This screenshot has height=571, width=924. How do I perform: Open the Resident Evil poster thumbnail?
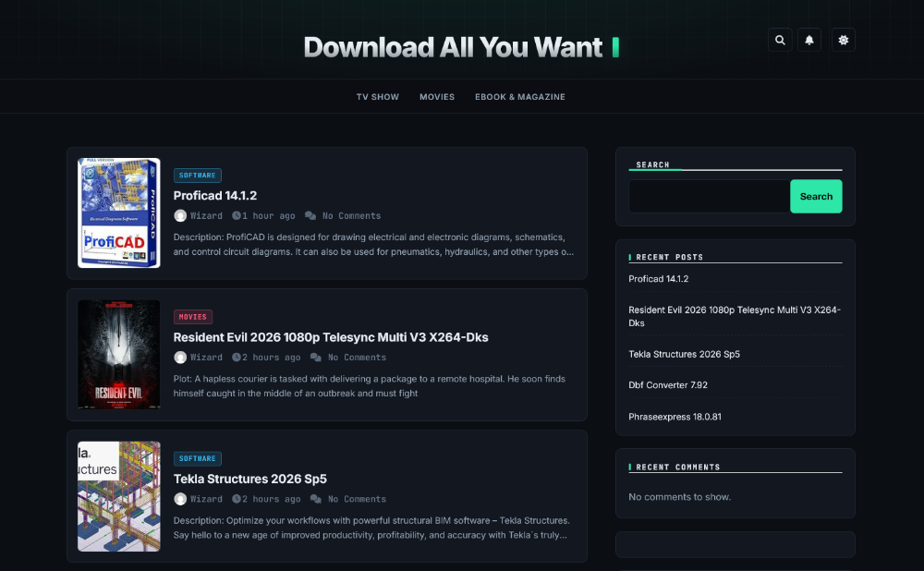pos(119,354)
